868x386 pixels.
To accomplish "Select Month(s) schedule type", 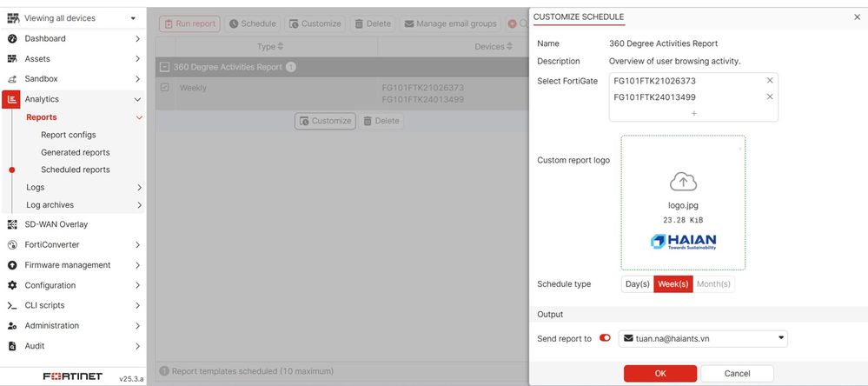I will (x=713, y=284).
